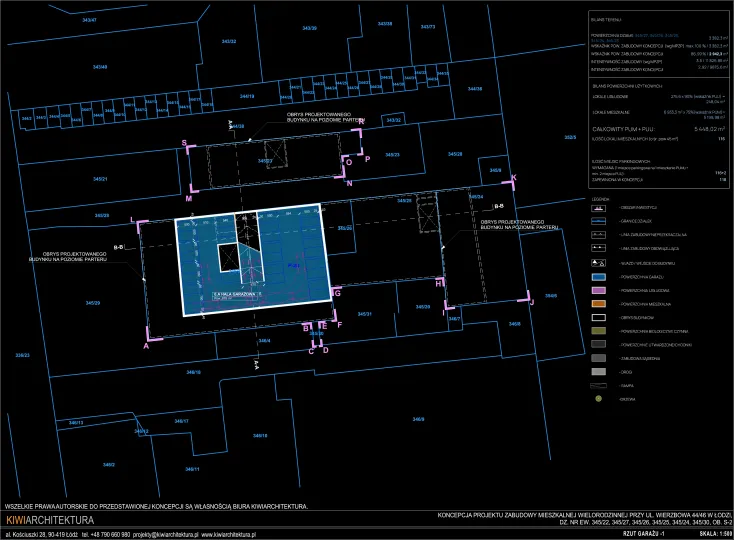Image resolution: width=734 pixels, height=540 pixels.
Task: Click boundary point label K
Action: coord(514,177)
